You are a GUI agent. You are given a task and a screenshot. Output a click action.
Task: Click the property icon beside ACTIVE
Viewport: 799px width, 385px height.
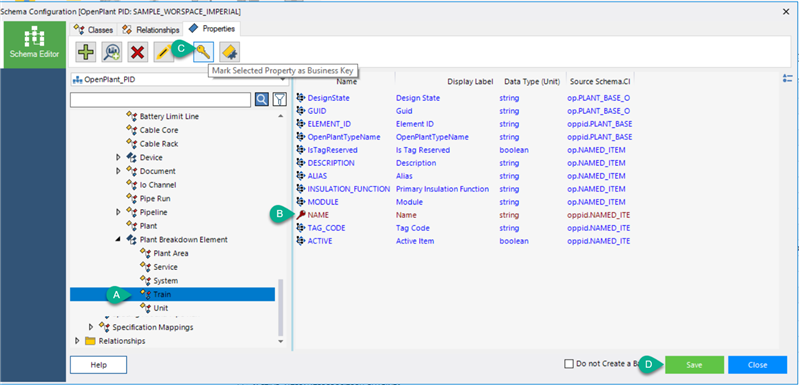coord(301,241)
